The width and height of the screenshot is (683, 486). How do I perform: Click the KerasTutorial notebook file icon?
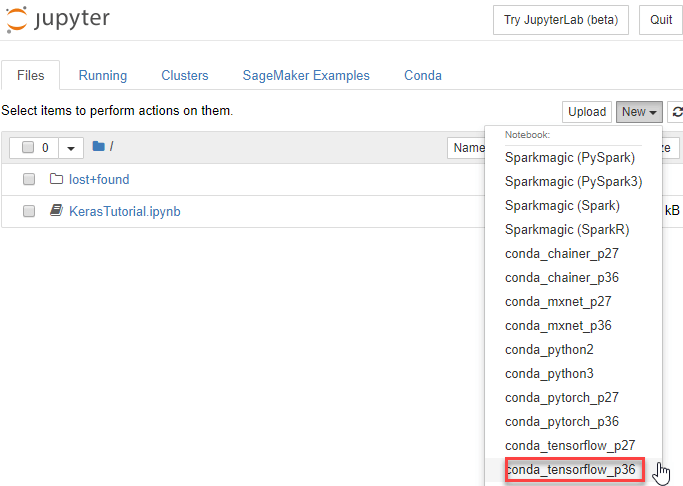pyautogui.click(x=56, y=211)
